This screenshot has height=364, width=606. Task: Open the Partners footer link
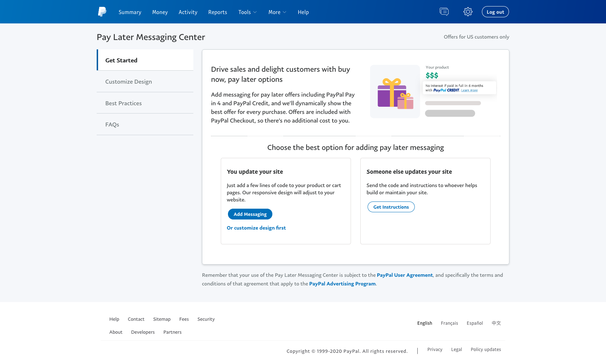pyautogui.click(x=172, y=332)
